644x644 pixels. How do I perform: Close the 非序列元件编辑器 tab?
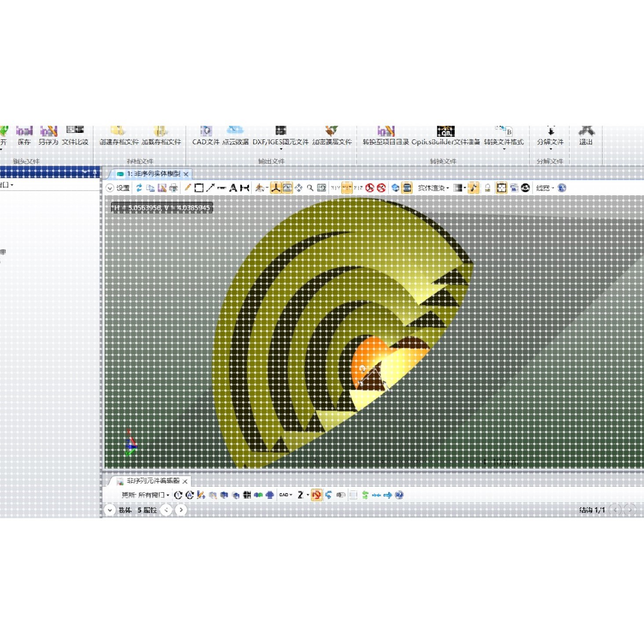(x=185, y=482)
